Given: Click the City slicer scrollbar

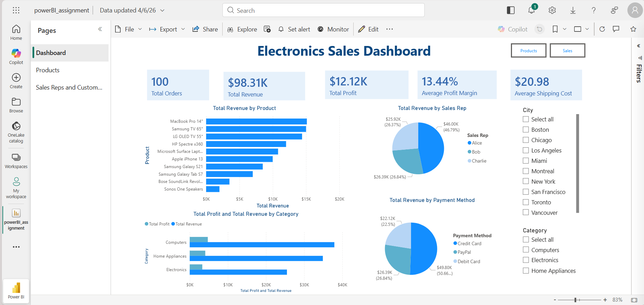Looking at the screenshot, I should [577, 163].
